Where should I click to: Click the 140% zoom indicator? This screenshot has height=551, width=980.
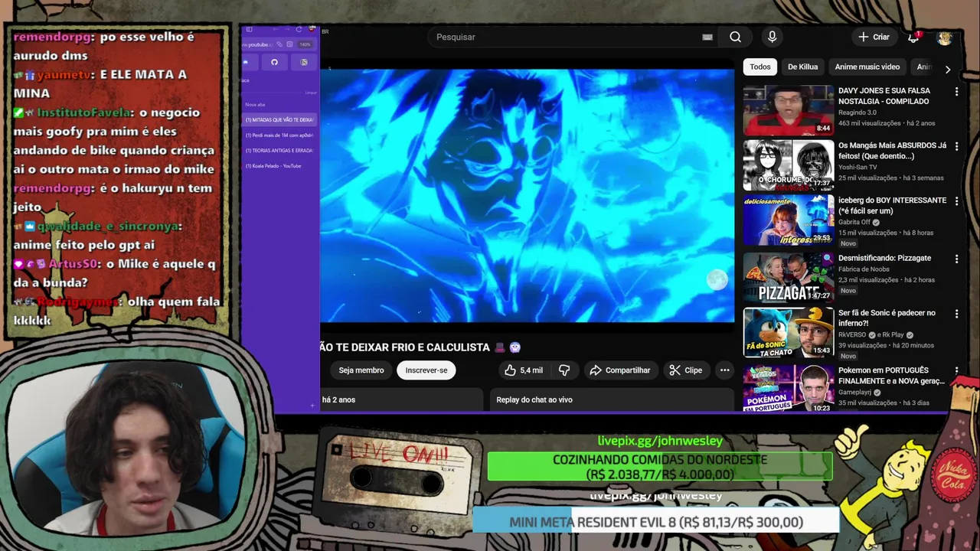pyautogui.click(x=305, y=44)
